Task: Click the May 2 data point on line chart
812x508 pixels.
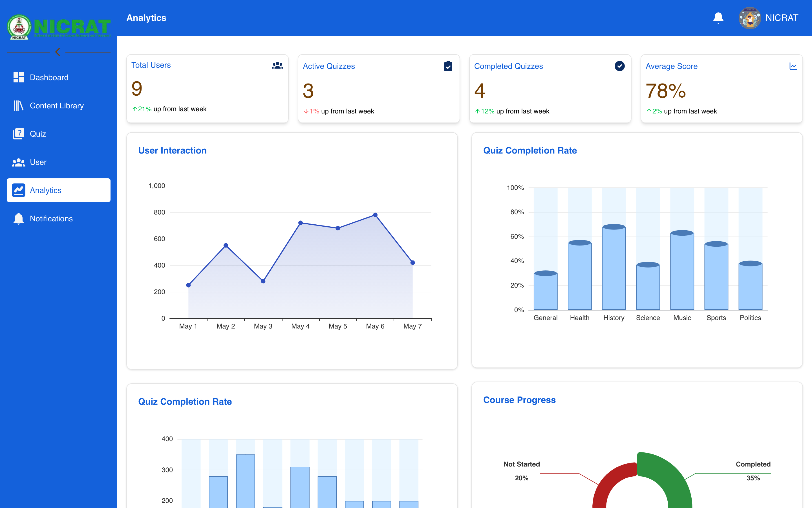Action: coord(226,246)
